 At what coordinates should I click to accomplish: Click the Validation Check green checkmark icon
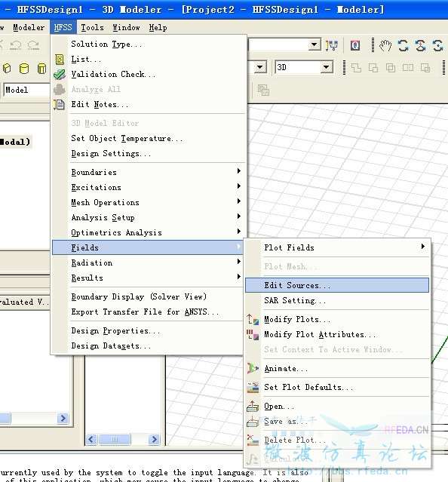[60, 75]
